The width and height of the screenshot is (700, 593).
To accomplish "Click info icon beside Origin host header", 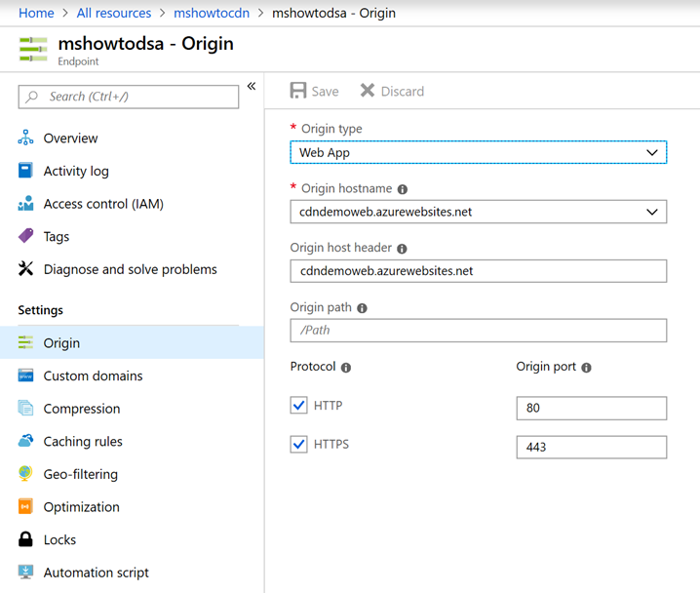I will tap(402, 249).
